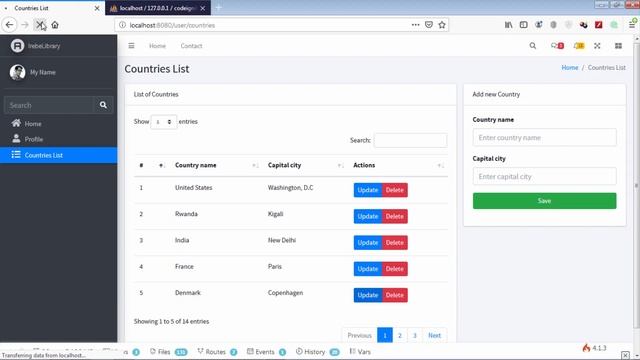The height and width of the screenshot is (360, 640).
Task: Open the Vars debug toolbar tab
Action: coord(360,351)
